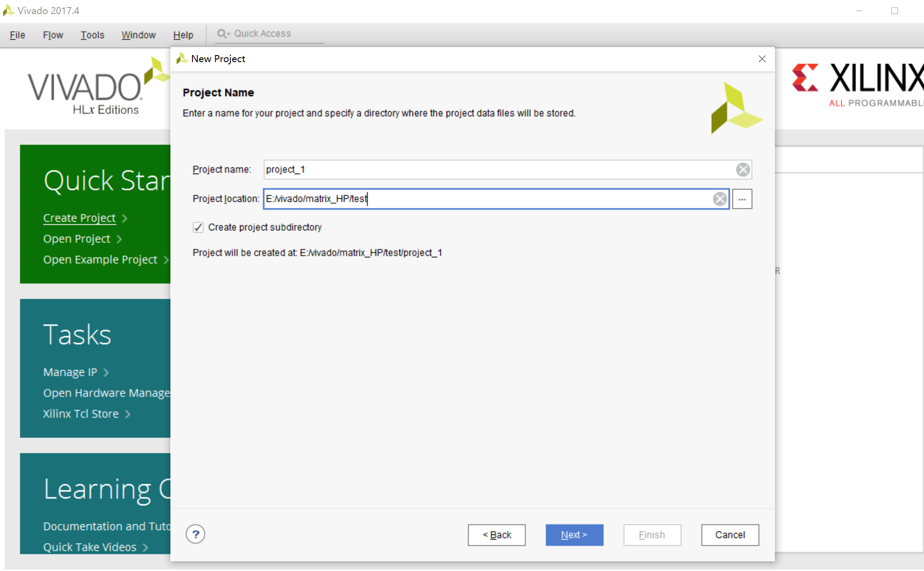Expand the Manage IP chevron
The image size is (924, 571).
point(106,373)
